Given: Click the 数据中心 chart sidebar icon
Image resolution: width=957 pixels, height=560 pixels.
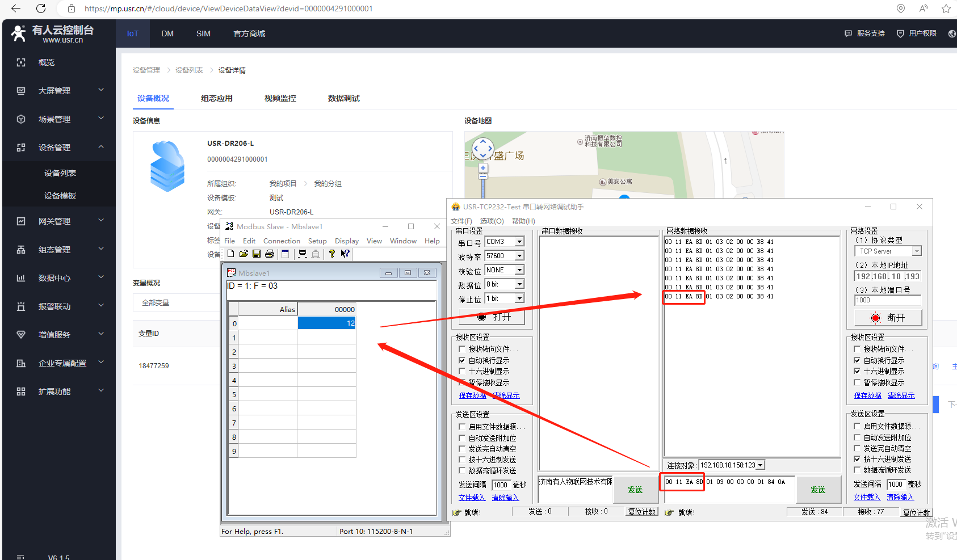Looking at the screenshot, I should (21, 278).
